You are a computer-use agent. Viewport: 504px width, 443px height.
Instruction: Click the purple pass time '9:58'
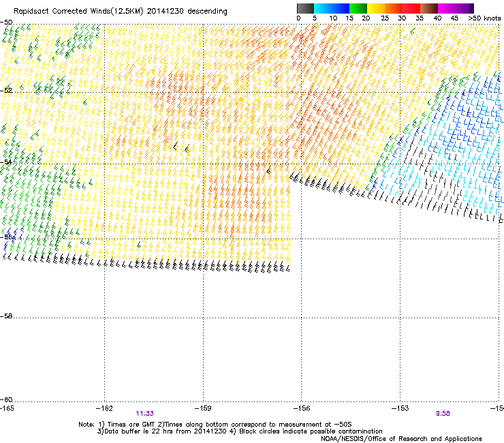click(x=443, y=414)
